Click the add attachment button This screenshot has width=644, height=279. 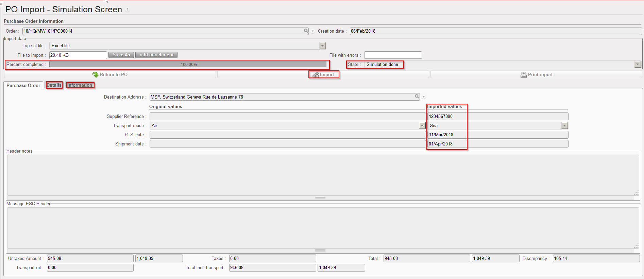click(x=156, y=55)
